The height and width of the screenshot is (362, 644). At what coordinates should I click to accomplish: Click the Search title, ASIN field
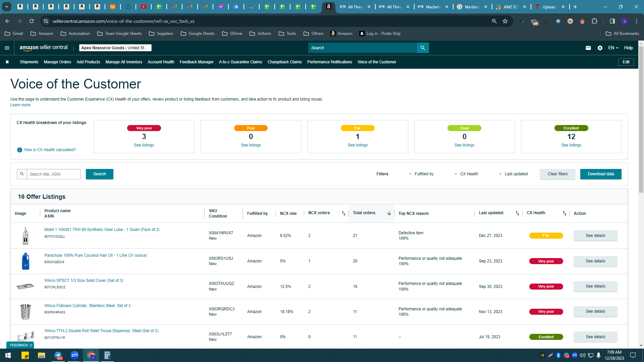(54, 174)
